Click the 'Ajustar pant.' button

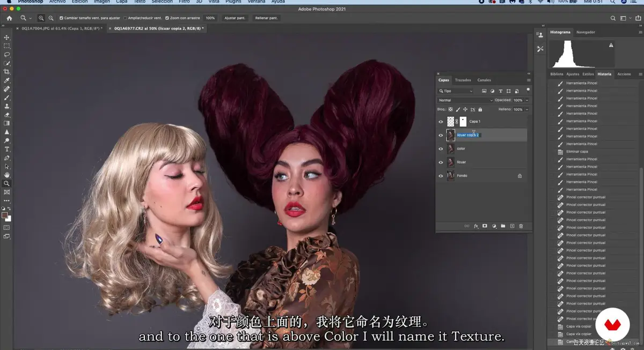[235, 18]
